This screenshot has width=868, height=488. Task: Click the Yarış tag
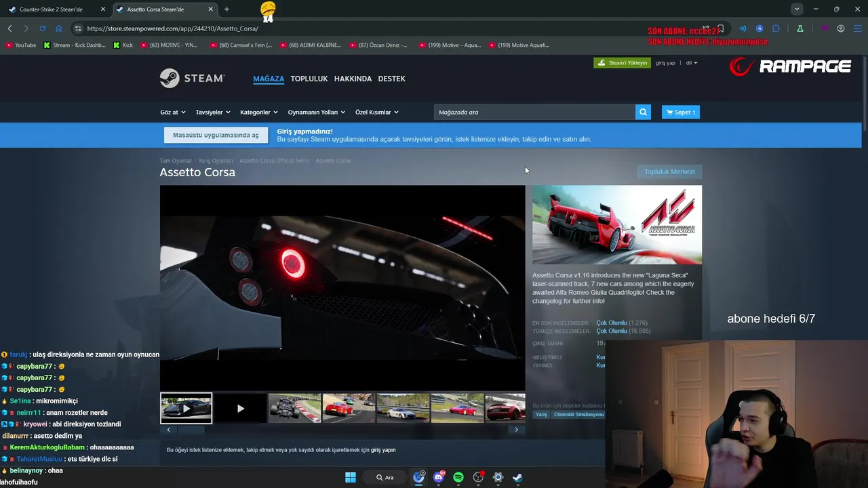coord(541,414)
